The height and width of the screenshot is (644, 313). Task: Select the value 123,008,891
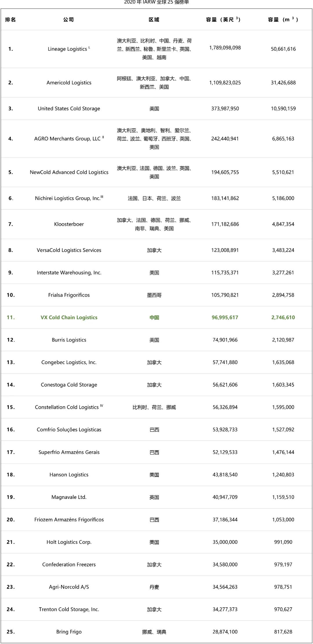tap(225, 250)
